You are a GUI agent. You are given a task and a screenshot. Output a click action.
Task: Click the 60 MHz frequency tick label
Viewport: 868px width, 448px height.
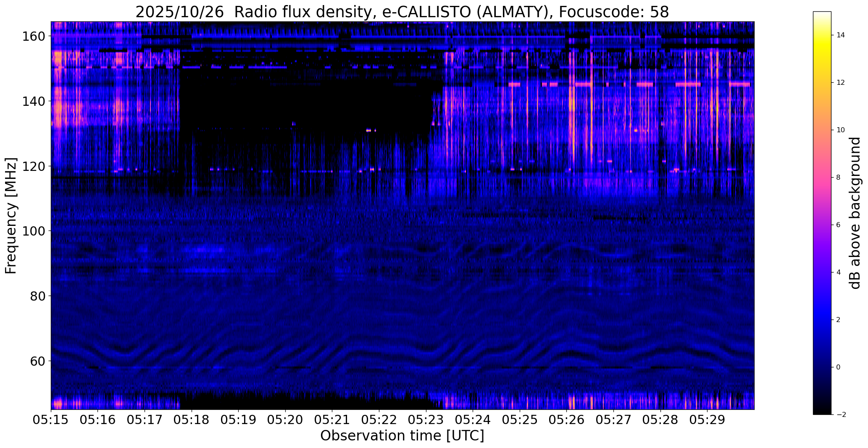pyautogui.click(x=37, y=361)
